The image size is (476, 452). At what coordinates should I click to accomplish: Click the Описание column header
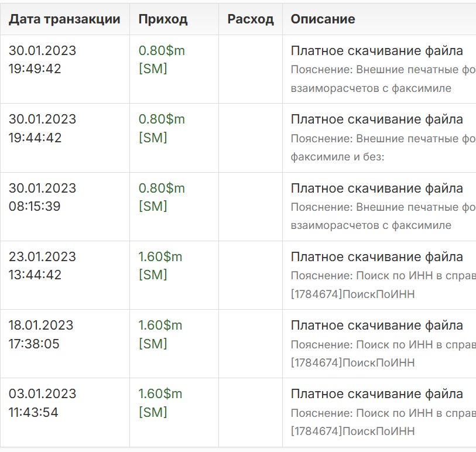[323, 19]
